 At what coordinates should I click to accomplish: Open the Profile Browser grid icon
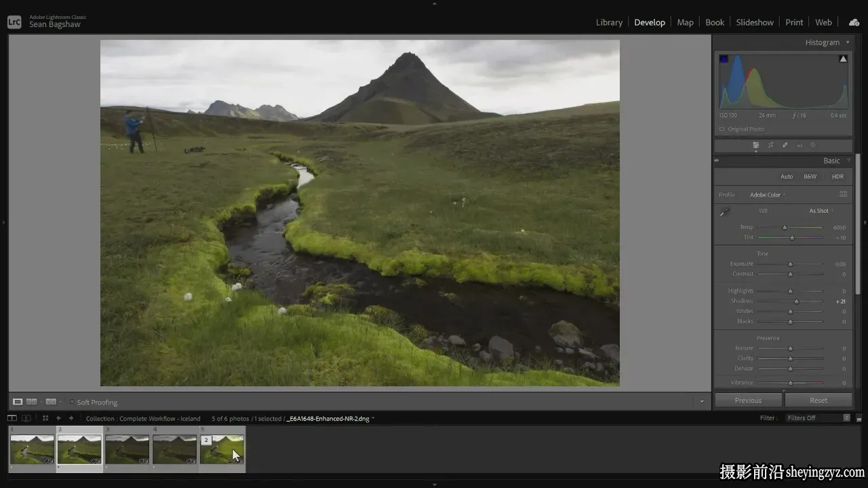843,195
